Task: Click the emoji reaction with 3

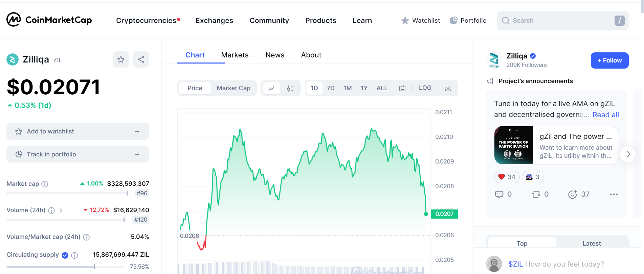Action: pos(533,177)
